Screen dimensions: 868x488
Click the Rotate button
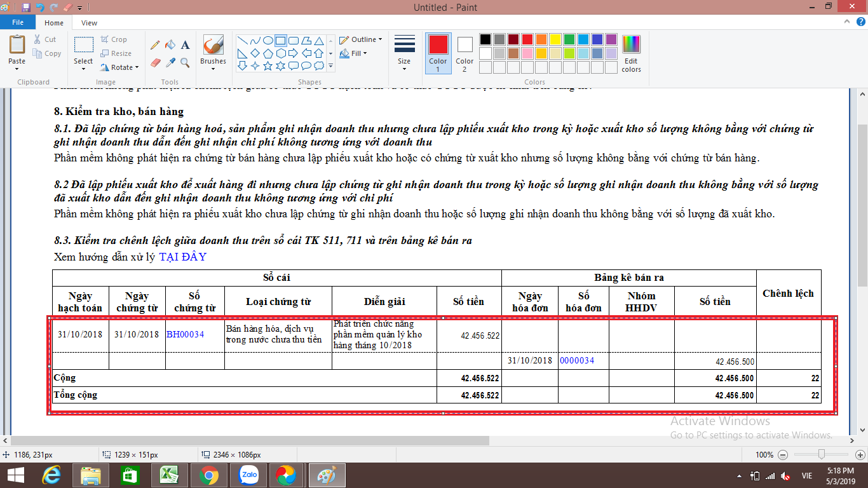pos(119,67)
